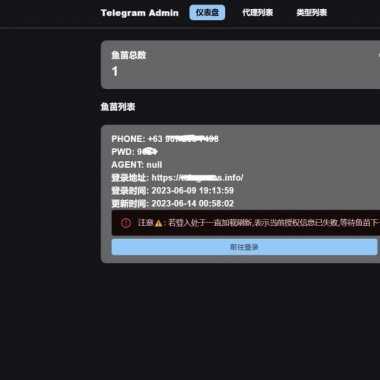Click the 前往登录 button
This screenshot has height=380, width=380.
[x=244, y=247]
